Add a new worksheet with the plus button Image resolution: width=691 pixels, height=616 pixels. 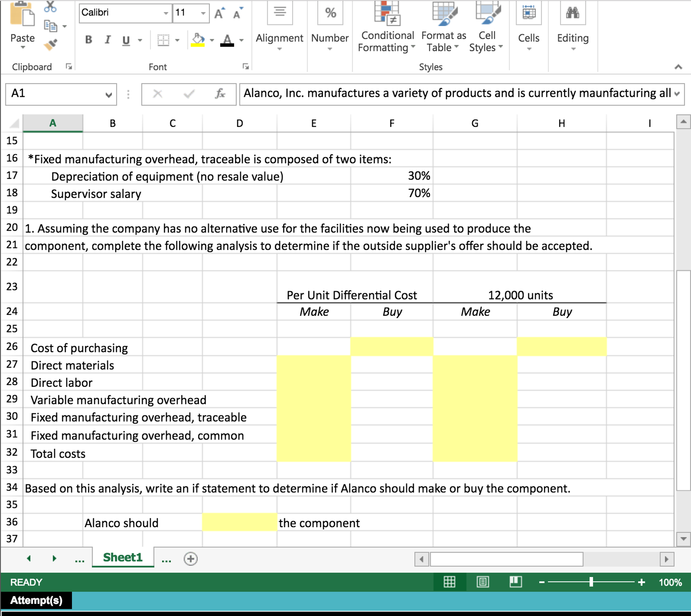191,558
